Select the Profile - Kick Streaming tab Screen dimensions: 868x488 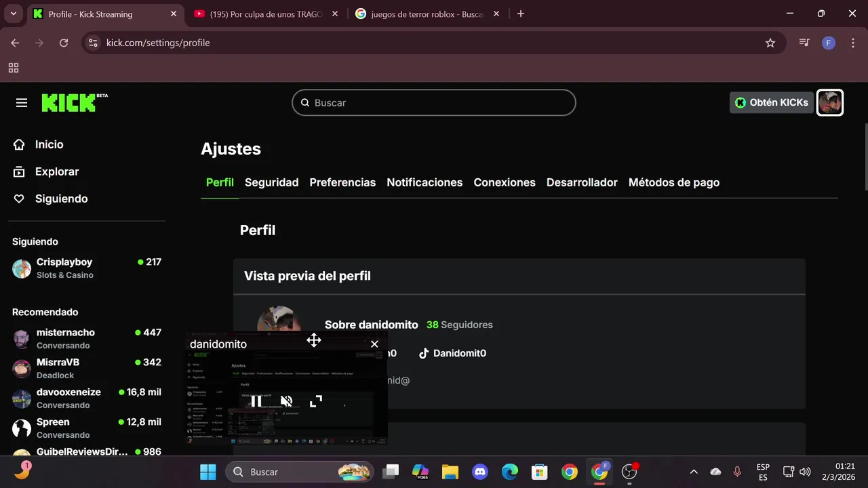coord(105,14)
